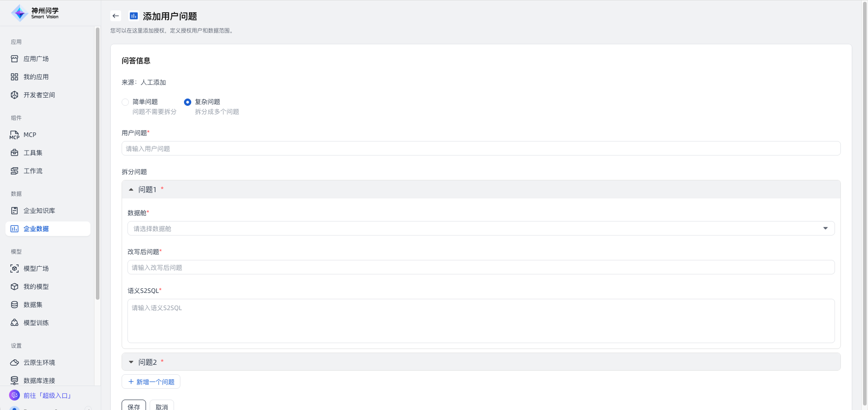
Task: Click the 模型广场 icon
Action: tap(14, 269)
